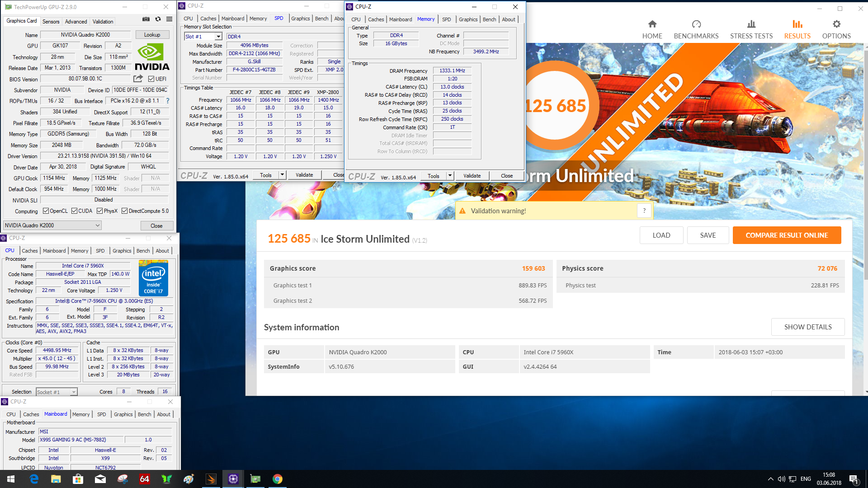The width and height of the screenshot is (868, 488).
Task: Open the Slot #1 memory slot dropdown
Action: tap(203, 37)
